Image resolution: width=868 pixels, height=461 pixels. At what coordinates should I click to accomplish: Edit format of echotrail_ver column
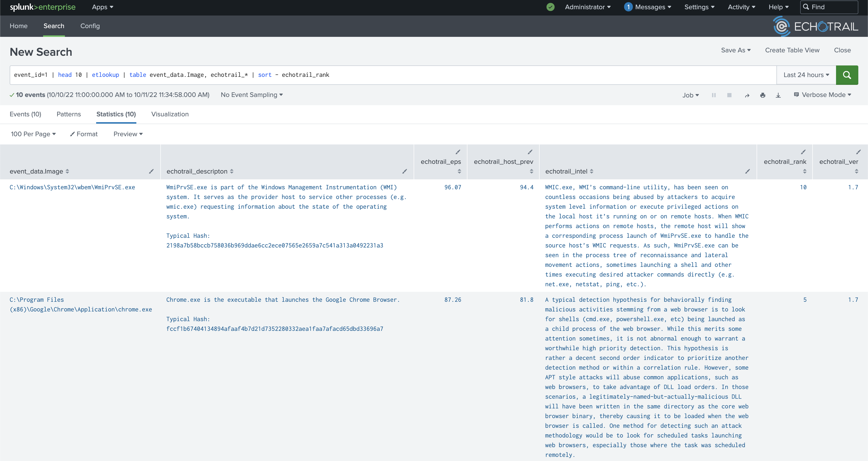coord(858,152)
